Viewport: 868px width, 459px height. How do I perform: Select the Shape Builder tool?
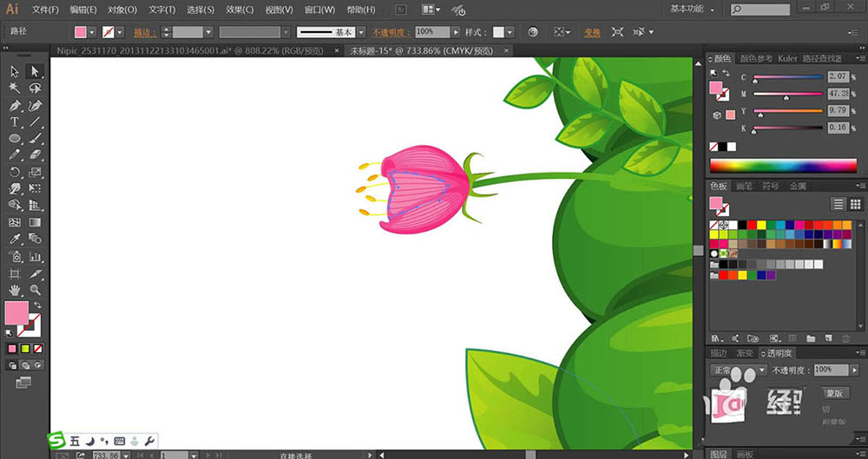[15, 206]
